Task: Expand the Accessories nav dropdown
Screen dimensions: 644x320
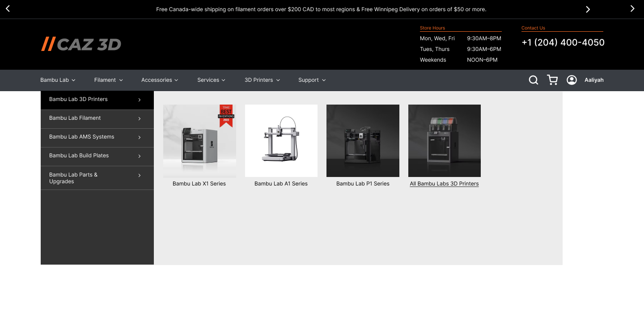Action: (x=160, y=80)
